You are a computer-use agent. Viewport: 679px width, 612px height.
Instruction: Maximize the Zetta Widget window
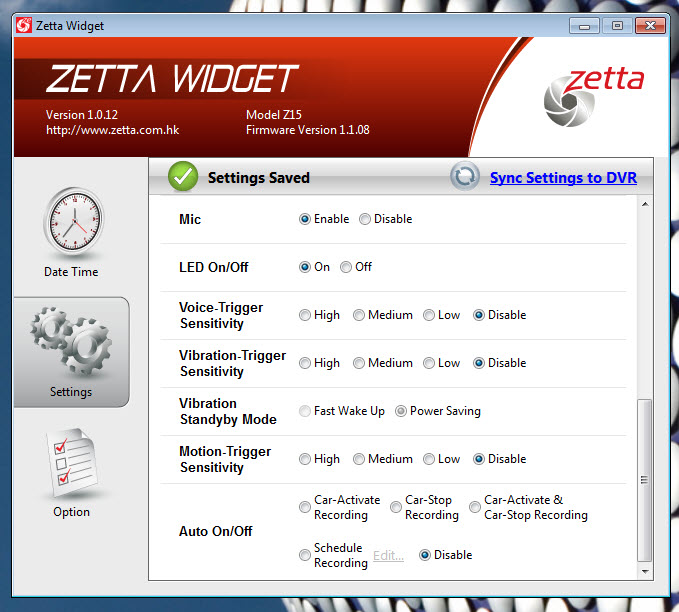pyautogui.click(x=617, y=26)
